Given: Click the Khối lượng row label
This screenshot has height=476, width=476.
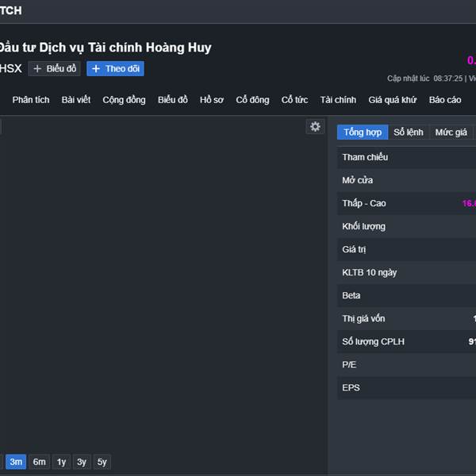Looking at the screenshot, I should [x=363, y=226].
